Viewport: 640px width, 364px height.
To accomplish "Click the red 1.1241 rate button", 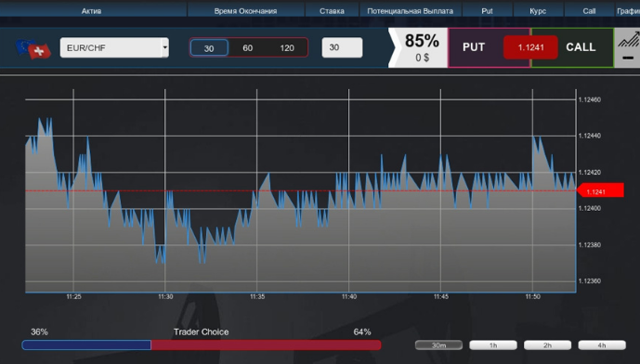I will [530, 47].
